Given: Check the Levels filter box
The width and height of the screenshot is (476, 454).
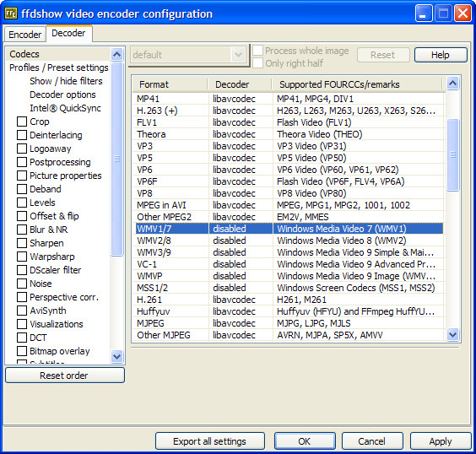Looking at the screenshot, I should (x=22, y=203).
